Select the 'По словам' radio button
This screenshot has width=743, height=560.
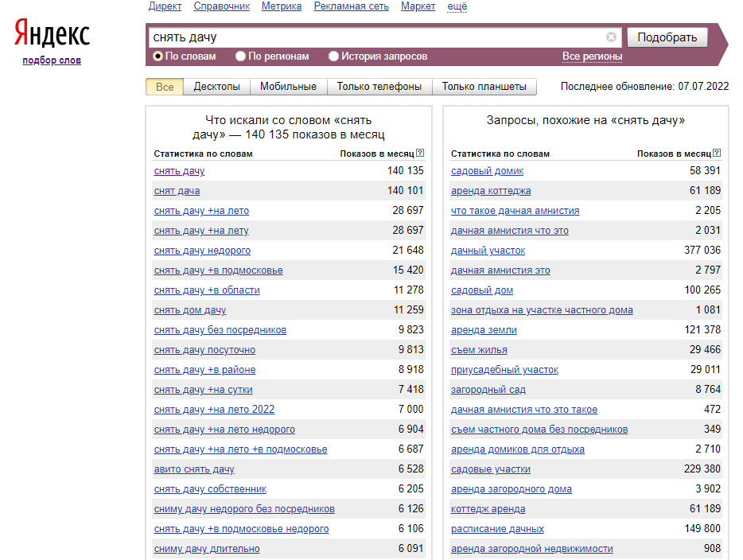pyautogui.click(x=158, y=56)
